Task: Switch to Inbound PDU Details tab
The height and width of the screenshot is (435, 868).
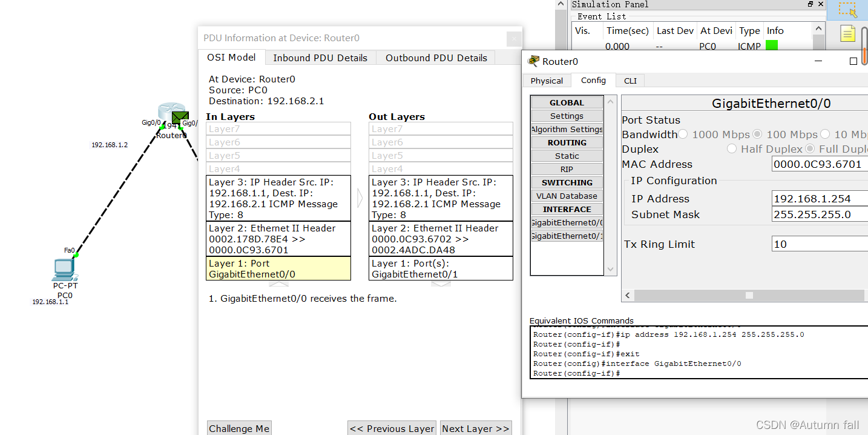Action: 320,58
